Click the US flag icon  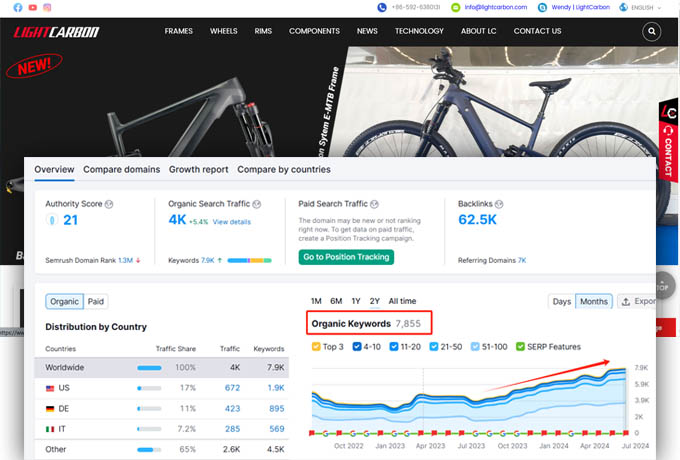(x=50, y=388)
